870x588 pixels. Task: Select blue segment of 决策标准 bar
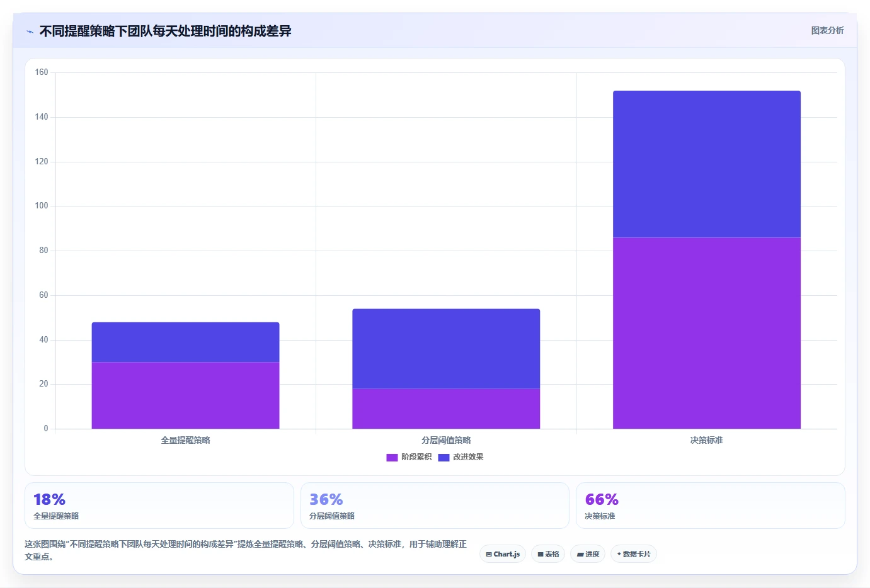[707, 164]
